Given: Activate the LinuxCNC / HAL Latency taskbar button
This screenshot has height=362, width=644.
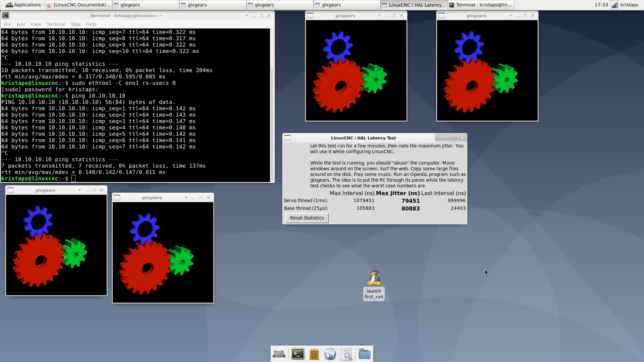Looking at the screenshot, I should click(414, 5).
